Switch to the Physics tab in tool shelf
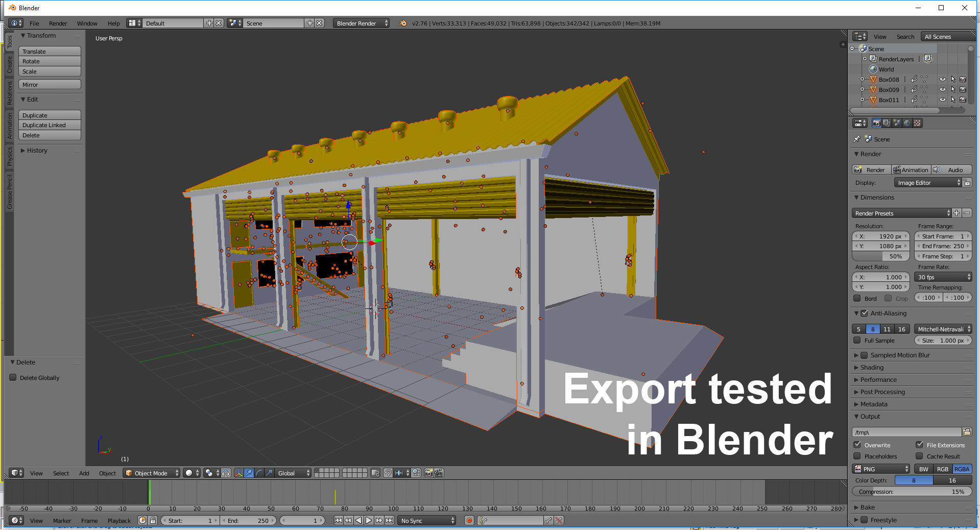The height and width of the screenshot is (530, 980). click(9, 156)
